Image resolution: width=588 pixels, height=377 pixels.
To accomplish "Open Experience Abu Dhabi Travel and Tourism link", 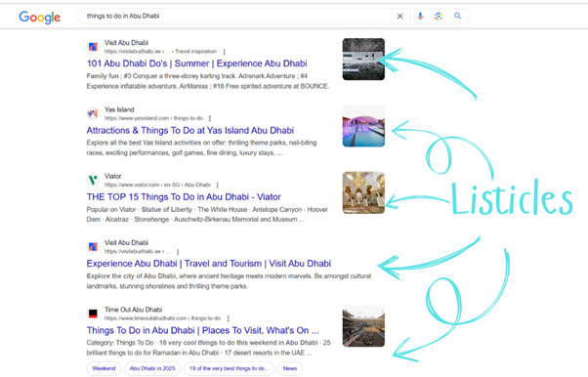I will pyautogui.click(x=209, y=264).
